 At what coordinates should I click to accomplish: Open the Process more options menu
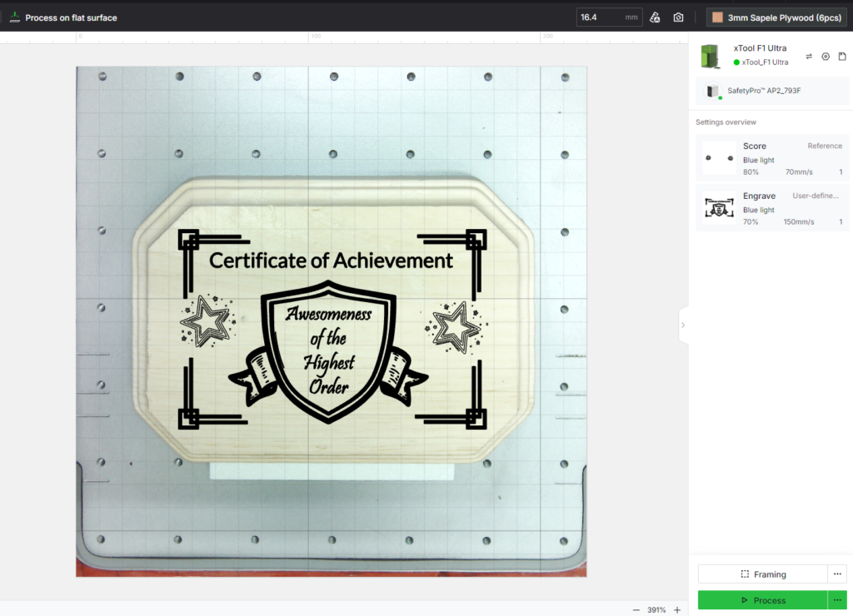pos(837,600)
